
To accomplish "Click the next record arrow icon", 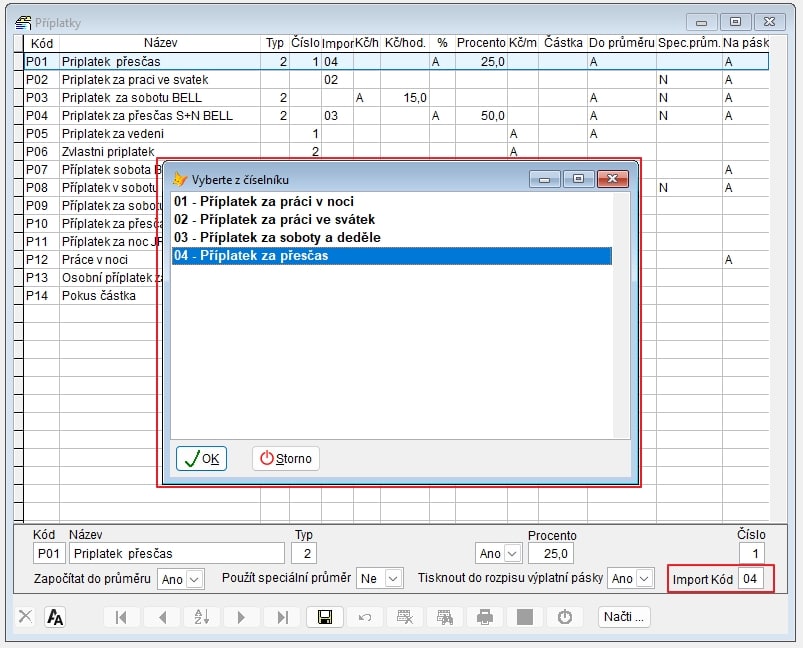I will tap(241, 617).
